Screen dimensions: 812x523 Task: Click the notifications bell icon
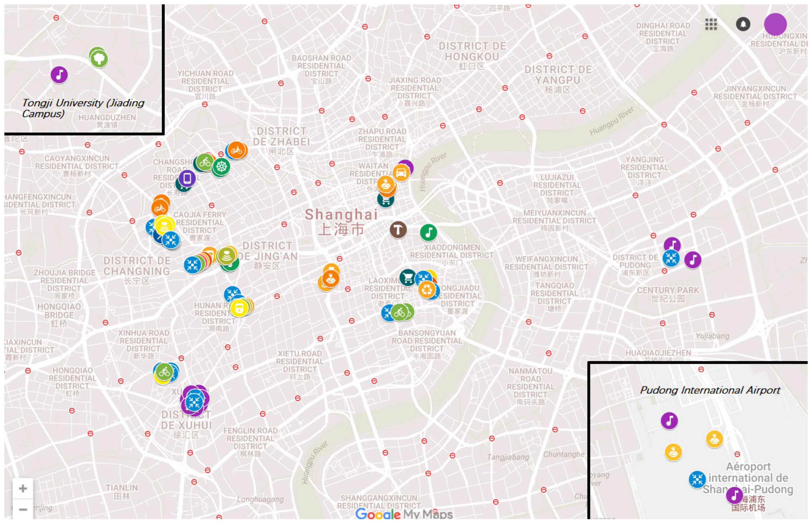(x=743, y=24)
